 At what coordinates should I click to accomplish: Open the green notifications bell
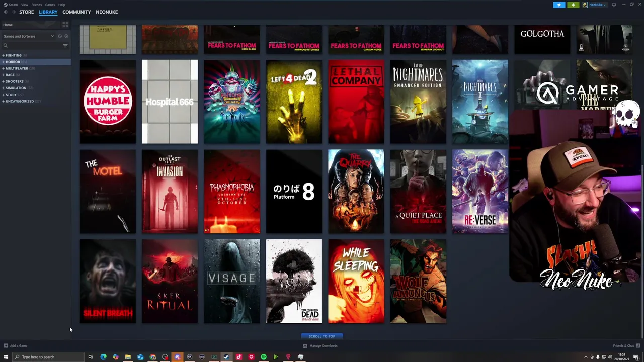click(573, 5)
